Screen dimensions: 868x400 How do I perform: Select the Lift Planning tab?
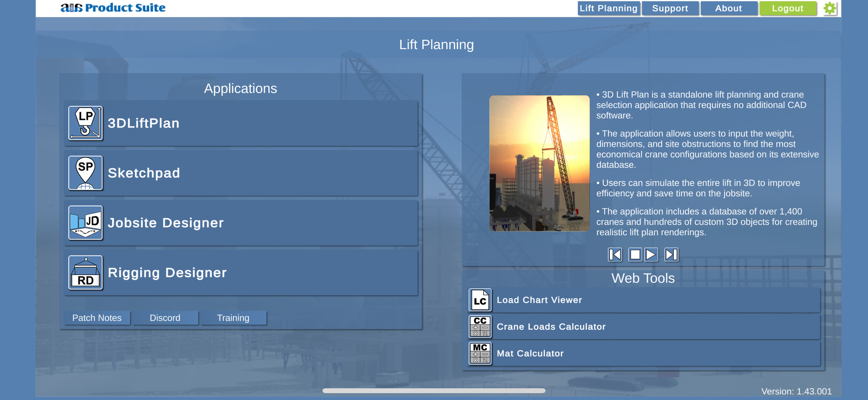click(608, 8)
